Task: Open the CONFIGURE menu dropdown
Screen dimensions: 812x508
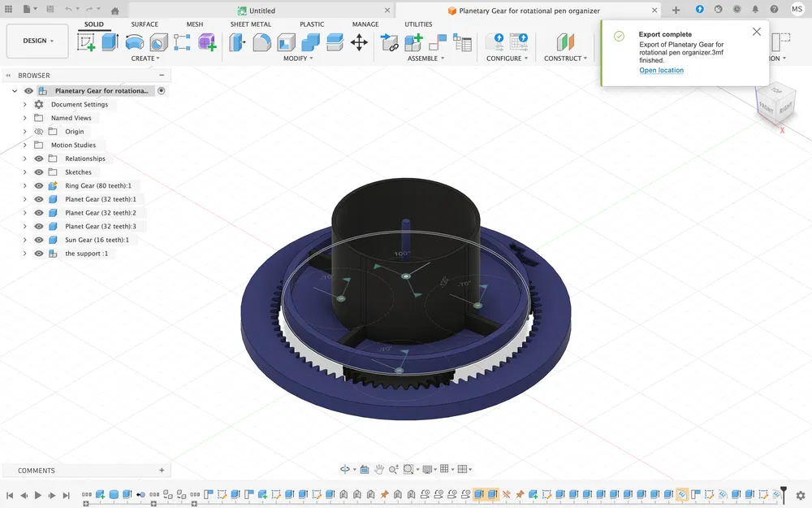Action: tap(507, 59)
